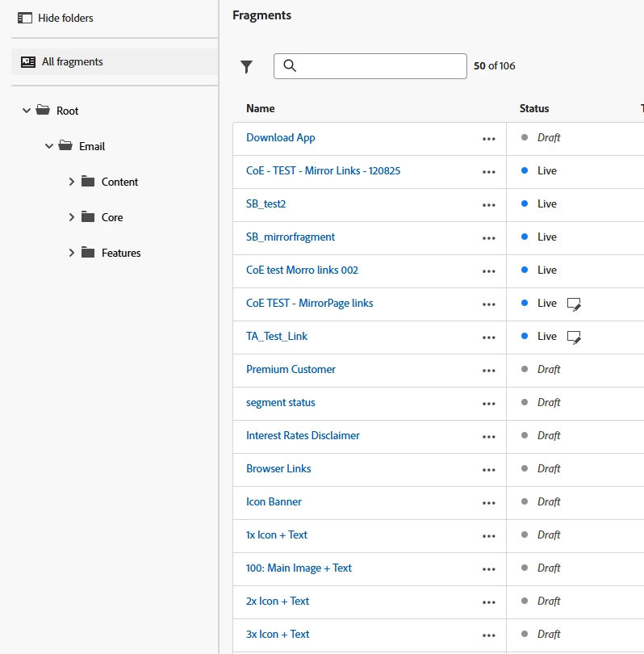Focus the fragments search field
Viewport: 644px width, 654px height.
pos(379,66)
